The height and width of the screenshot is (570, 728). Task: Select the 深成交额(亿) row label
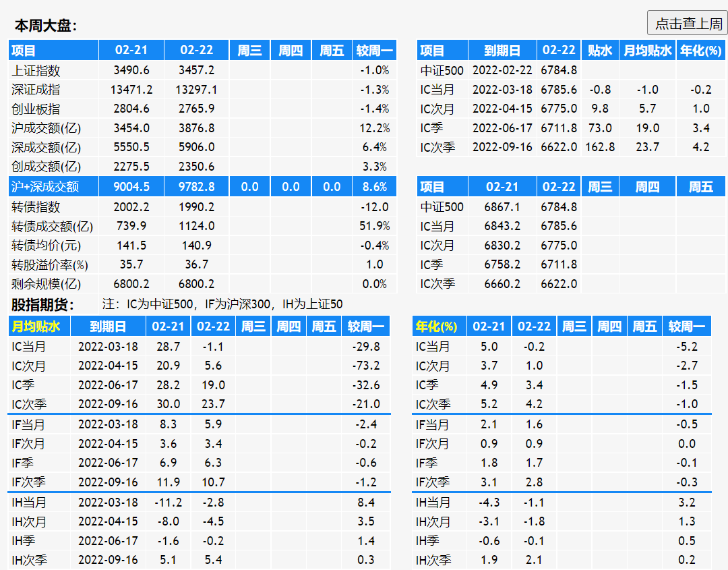46,147
